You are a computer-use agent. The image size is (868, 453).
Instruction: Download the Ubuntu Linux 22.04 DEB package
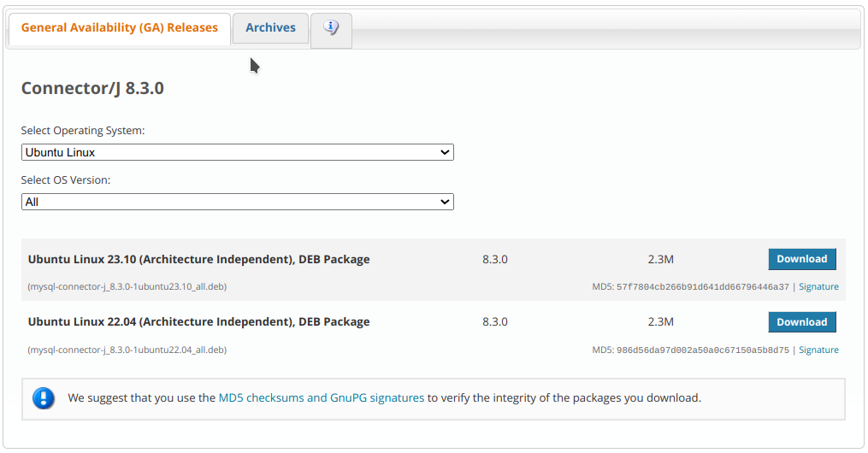[801, 322]
